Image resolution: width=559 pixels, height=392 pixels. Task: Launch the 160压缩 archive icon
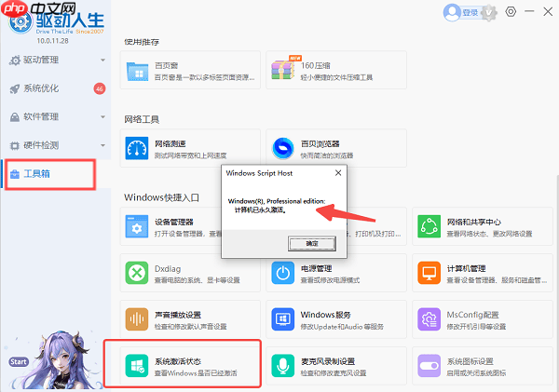coord(284,68)
